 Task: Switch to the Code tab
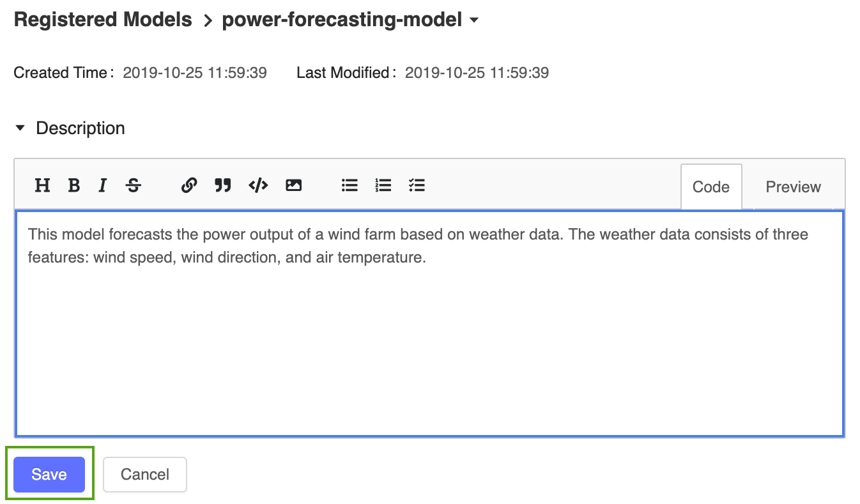[x=711, y=187]
